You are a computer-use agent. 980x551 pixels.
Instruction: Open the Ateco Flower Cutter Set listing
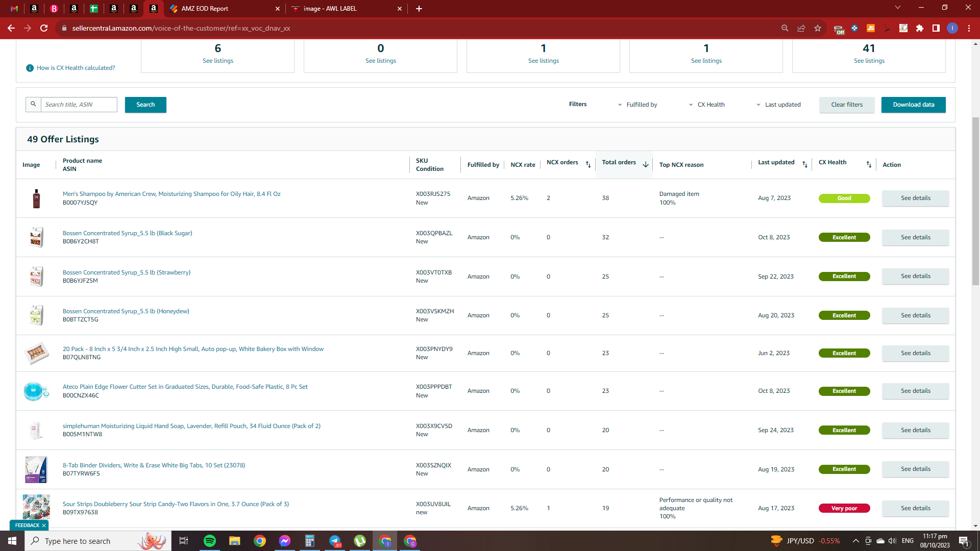(x=185, y=387)
